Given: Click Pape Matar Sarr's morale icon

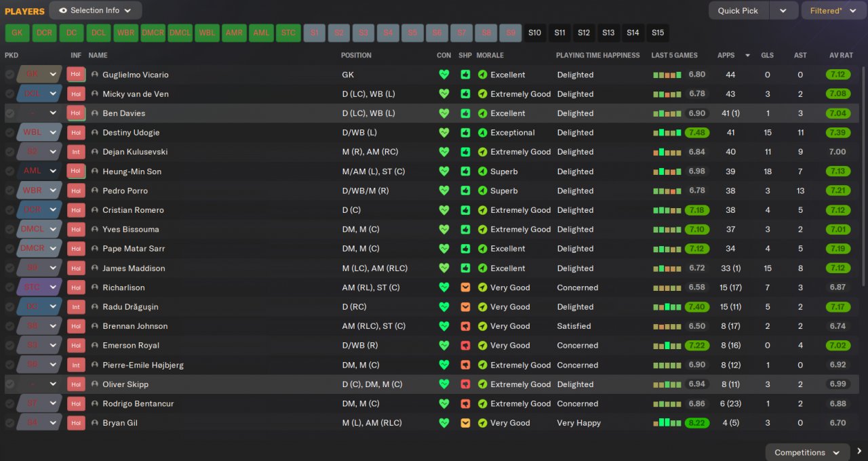Looking at the screenshot, I should pyautogui.click(x=482, y=249).
